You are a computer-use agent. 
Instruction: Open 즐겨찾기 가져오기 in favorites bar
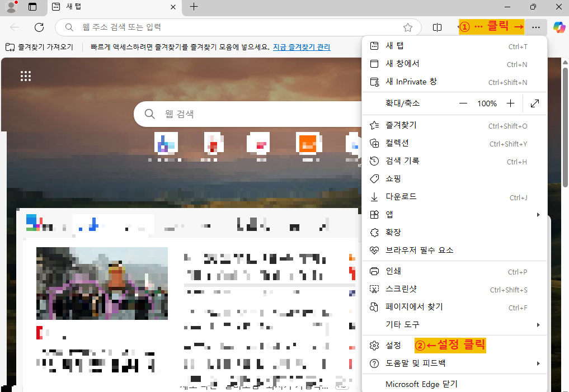pos(40,47)
